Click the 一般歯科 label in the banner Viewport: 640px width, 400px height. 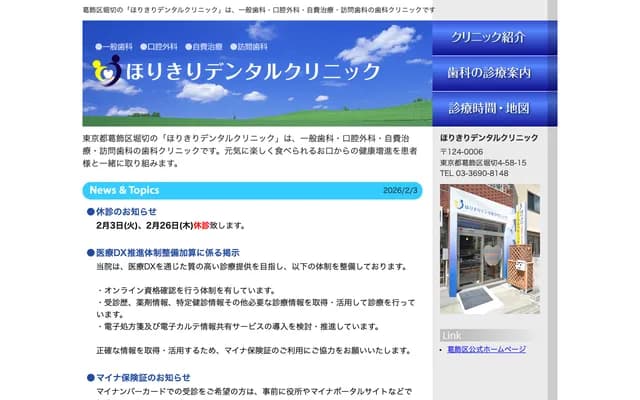(118, 47)
